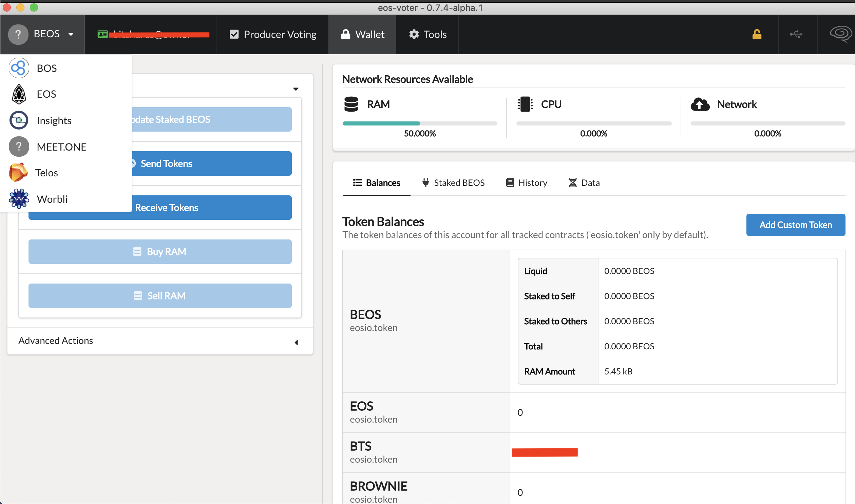The width and height of the screenshot is (855, 504).
Task: Click the orange unlock wallet padlock icon
Action: [757, 34]
